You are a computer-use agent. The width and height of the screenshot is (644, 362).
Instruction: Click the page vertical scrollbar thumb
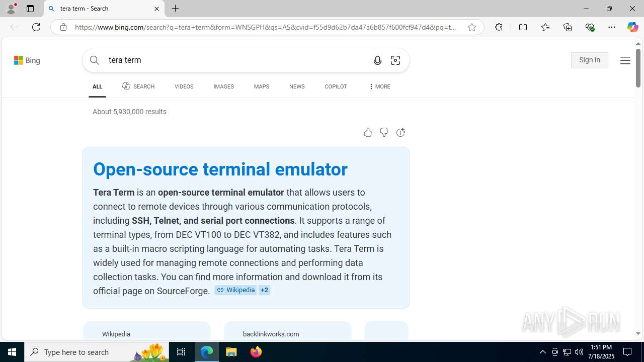[638, 67]
